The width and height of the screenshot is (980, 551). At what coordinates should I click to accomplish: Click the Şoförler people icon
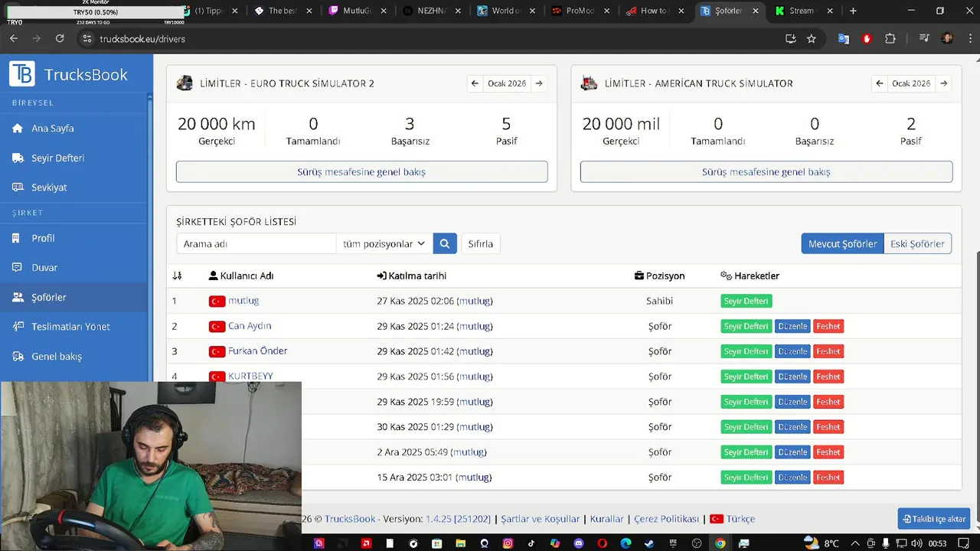click(x=17, y=297)
